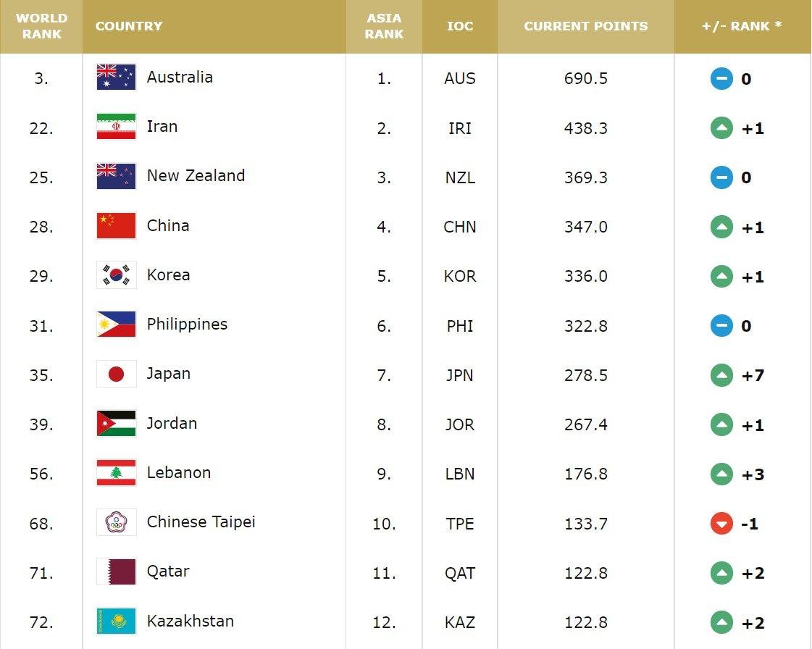Click the Iran flag icon
This screenshot has height=649, width=812.
pos(116,127)
